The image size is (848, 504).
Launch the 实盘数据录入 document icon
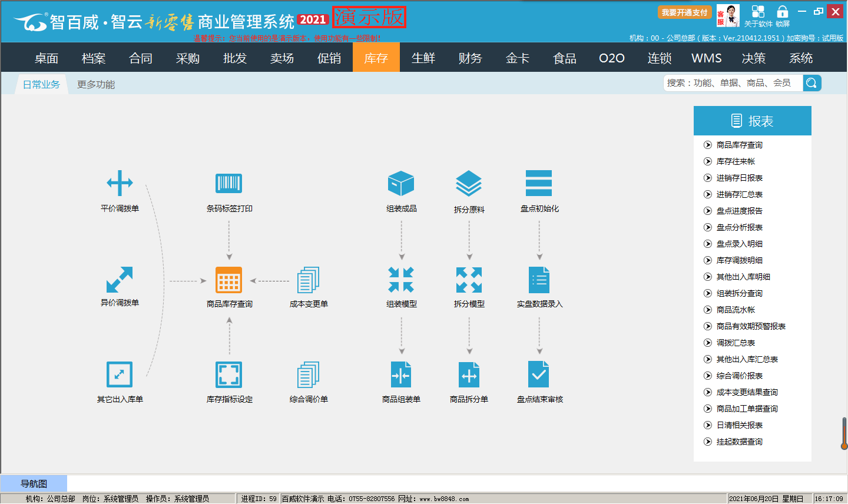click(x=539, y=280)
